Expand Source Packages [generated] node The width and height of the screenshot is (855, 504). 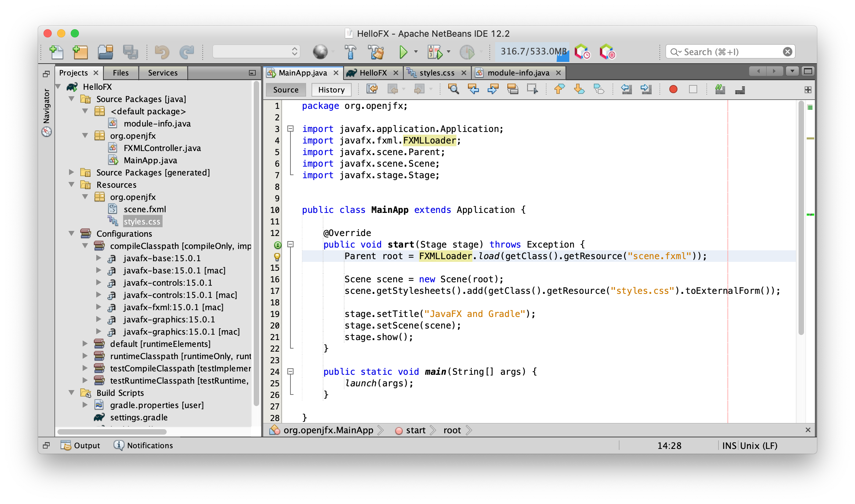71,172
